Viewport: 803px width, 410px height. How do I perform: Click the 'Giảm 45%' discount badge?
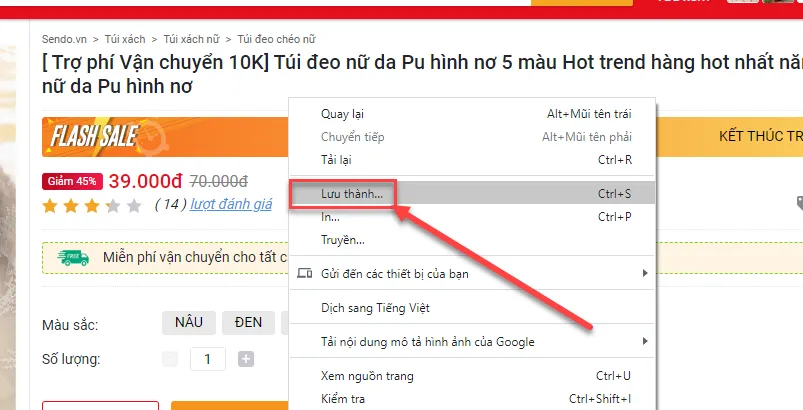pyautogui.click(x=72, y=181)
